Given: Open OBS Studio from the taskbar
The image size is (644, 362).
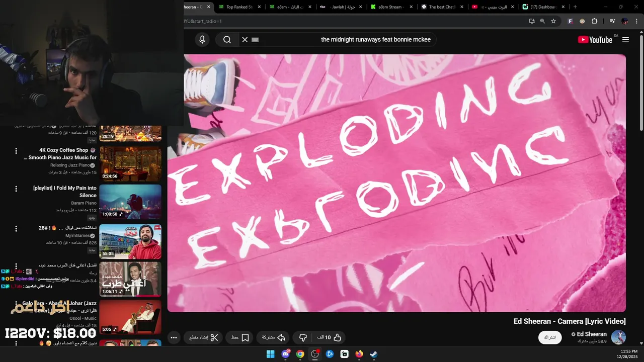Looking at the screenshot, I should [315, 354].
